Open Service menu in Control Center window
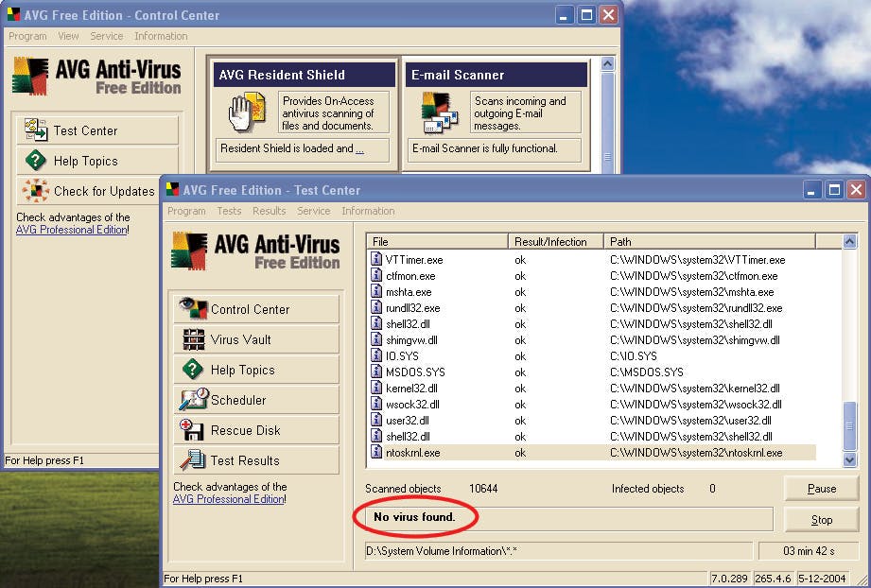 (x=107, y=36)
